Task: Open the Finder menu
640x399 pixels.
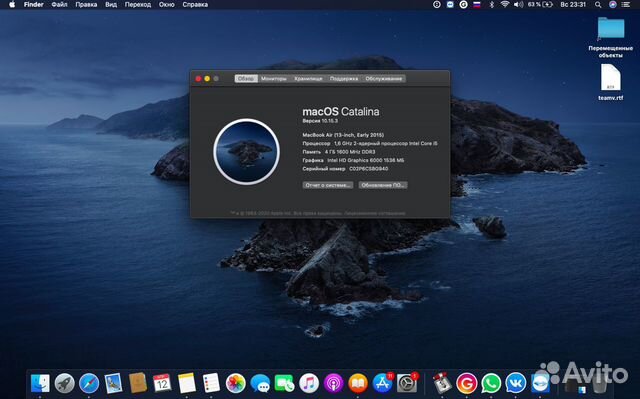Action: click(x=33, y=4)
